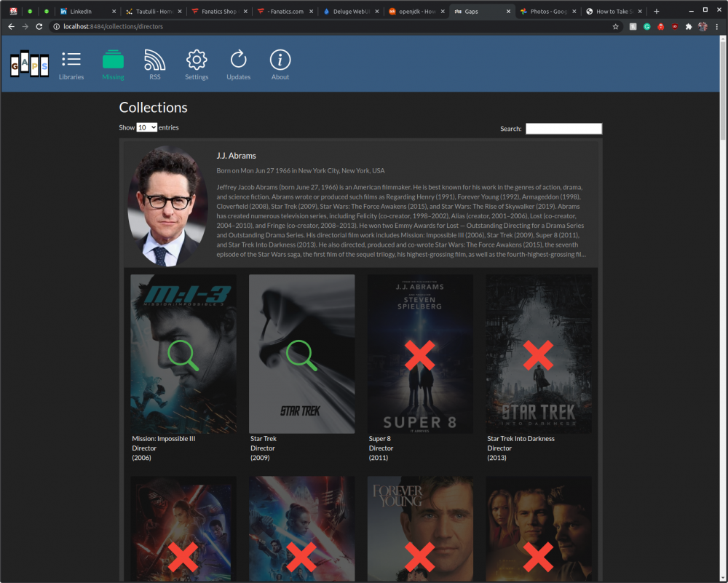Go back in browser history
This screenshot has width=728, height=583.
11,26
